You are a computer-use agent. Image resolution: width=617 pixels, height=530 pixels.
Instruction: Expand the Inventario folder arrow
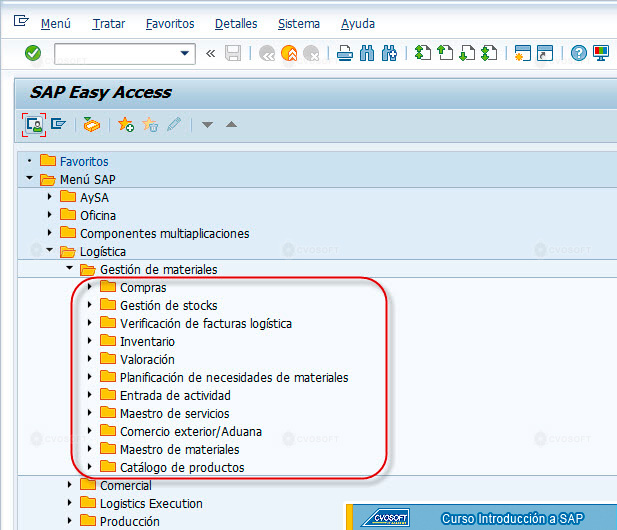90,340
